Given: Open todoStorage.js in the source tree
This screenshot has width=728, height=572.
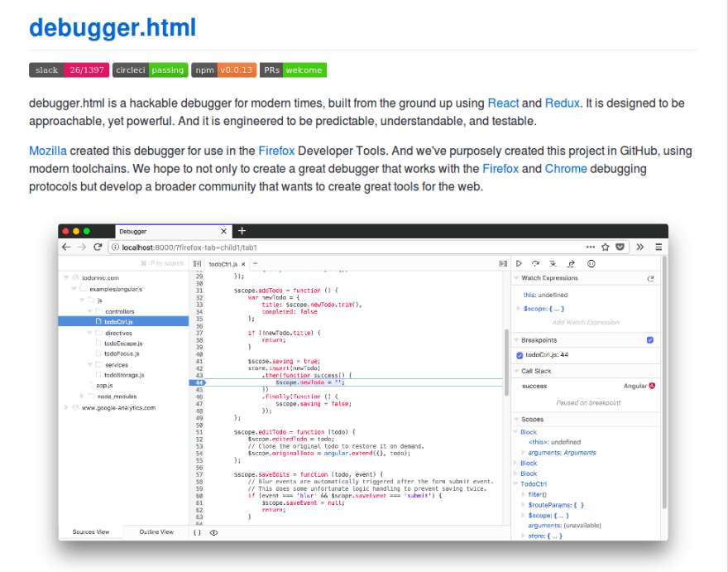Looking at the screenshot, I should point(124,375).
